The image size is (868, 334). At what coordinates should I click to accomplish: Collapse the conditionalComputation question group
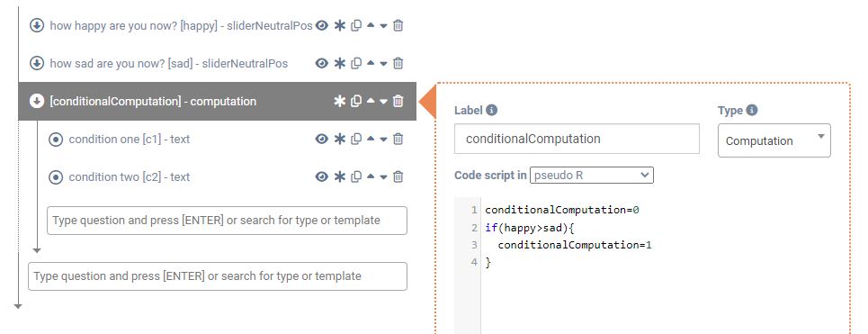pyautogui.click(x=37, y=101)
